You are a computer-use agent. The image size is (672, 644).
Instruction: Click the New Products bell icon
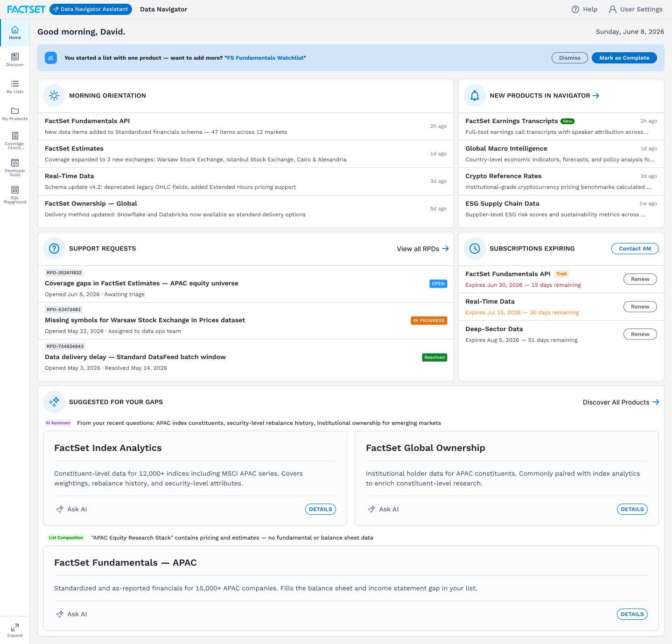coord(475,96)
